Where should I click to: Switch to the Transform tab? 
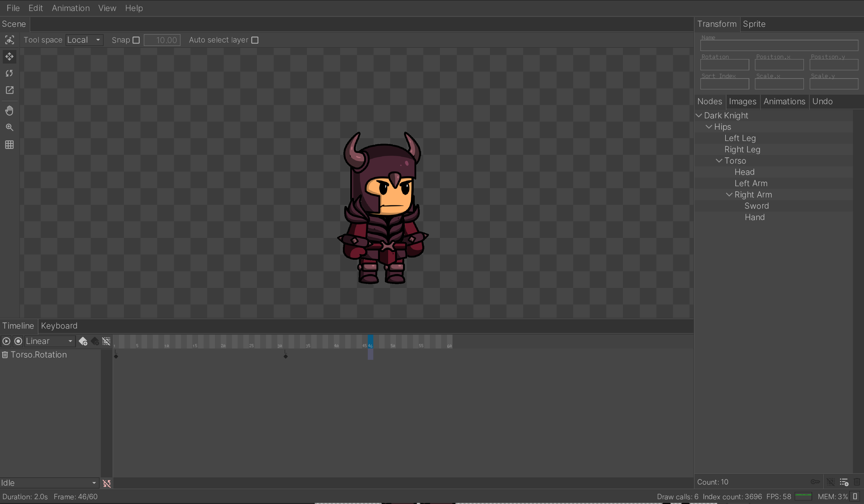[717, 24]
